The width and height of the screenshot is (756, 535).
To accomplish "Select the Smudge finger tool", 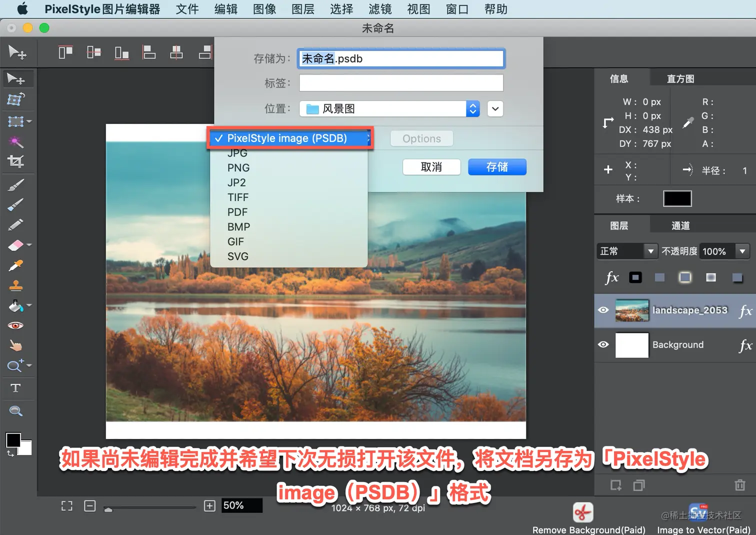I will (x=16, y=345).
